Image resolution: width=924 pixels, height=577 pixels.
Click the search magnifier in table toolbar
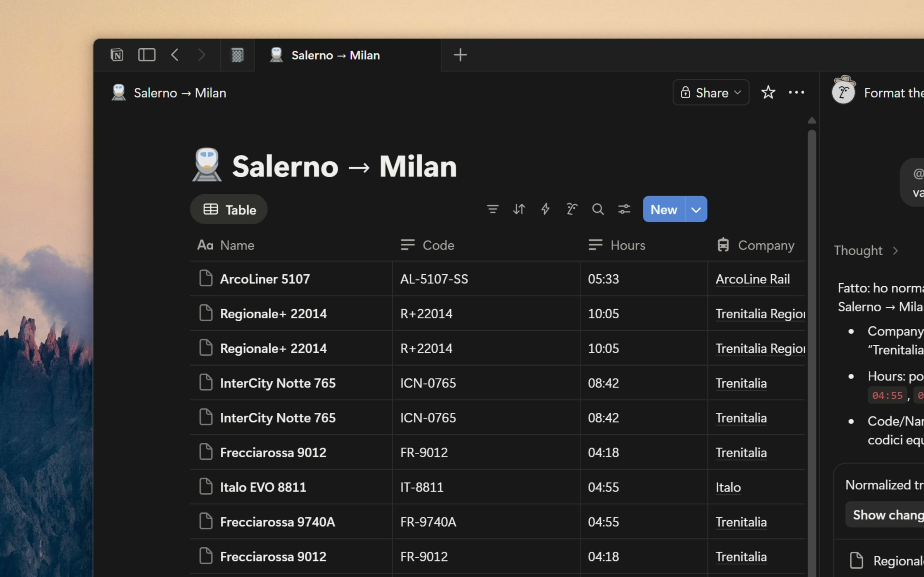(598, 209)
